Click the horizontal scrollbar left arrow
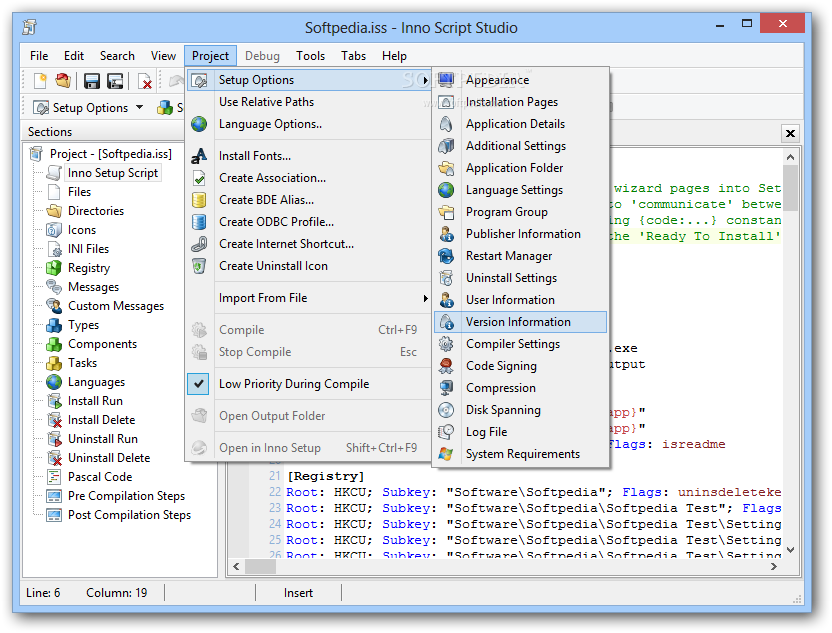This screenshot has height=633, width=832. point(237,567)
